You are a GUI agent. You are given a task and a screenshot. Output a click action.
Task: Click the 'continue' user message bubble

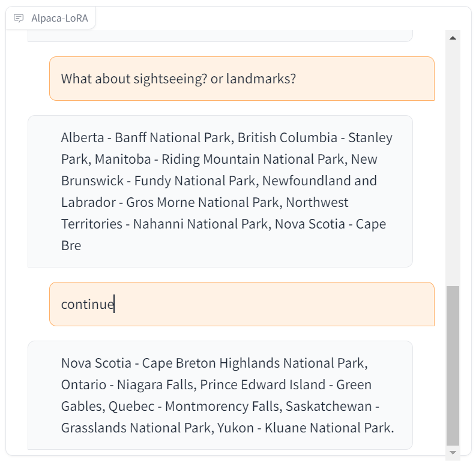242,304
